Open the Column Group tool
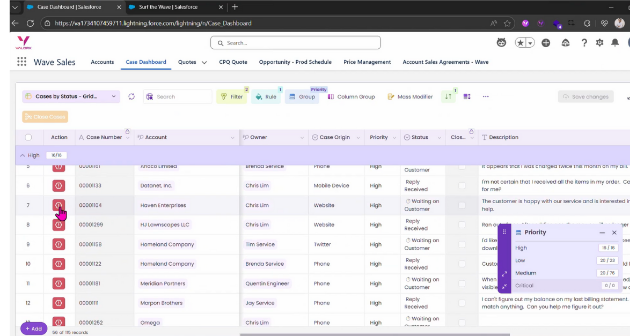This screenshot has height=336, width=644. tap(352, 96)
